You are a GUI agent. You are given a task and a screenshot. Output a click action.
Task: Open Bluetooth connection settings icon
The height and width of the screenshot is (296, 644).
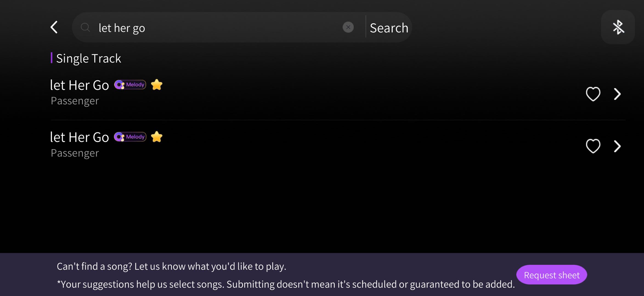point(618,27)
